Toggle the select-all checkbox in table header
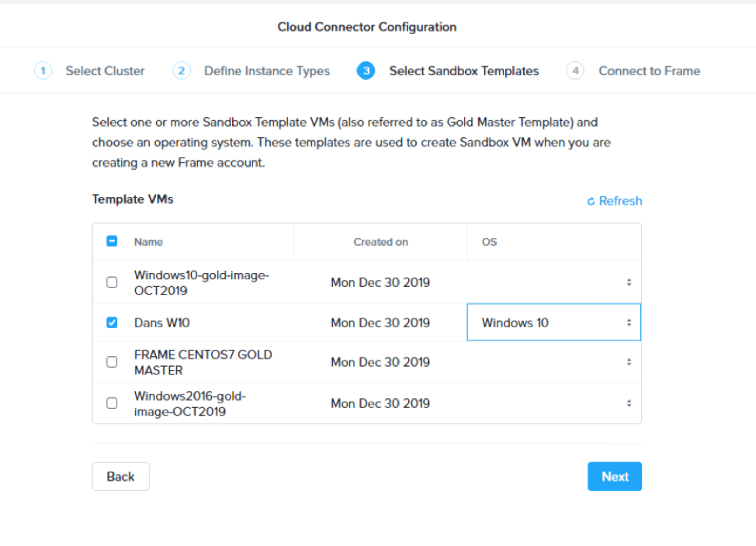The height and width of the screenshot is (546, 756). click(112, 241)
